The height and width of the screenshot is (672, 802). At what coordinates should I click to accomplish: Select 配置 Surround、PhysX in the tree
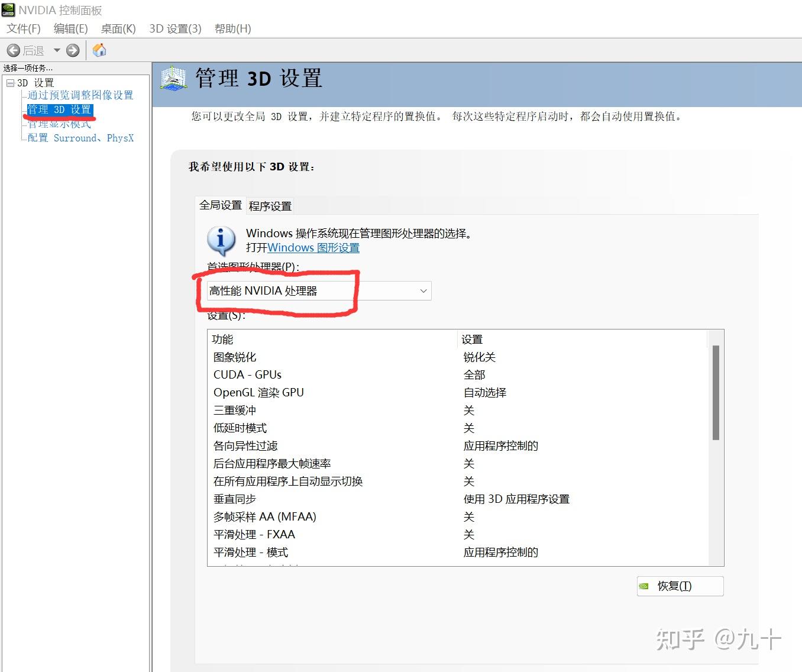(x=81, y=138)
